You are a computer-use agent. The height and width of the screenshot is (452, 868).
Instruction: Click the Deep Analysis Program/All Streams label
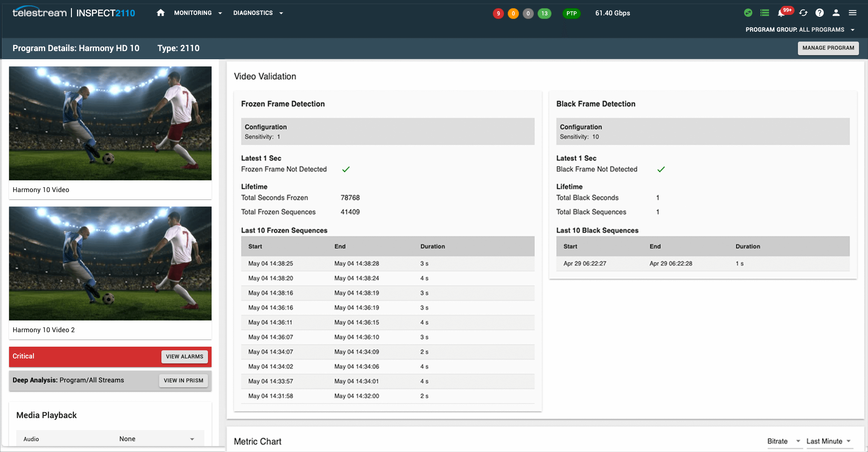click(x=68, y=380)
